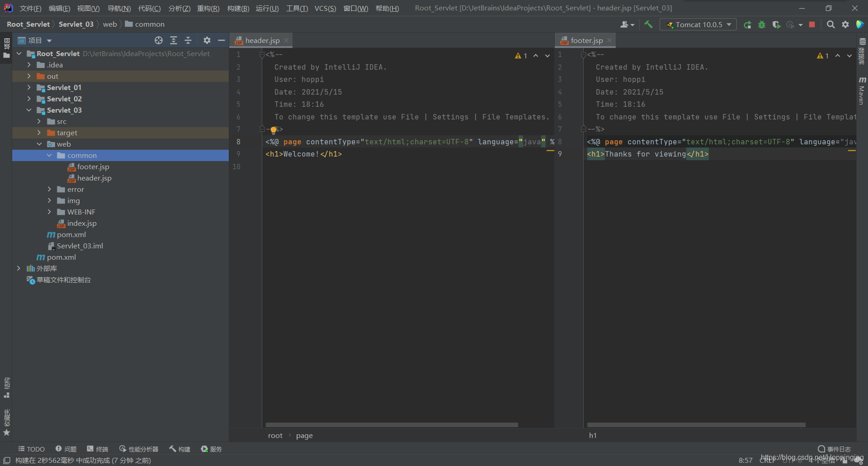This screenshot has width=868, height=466.
Task: Open the Problems (问题) tool window
Action: (66, 449)
